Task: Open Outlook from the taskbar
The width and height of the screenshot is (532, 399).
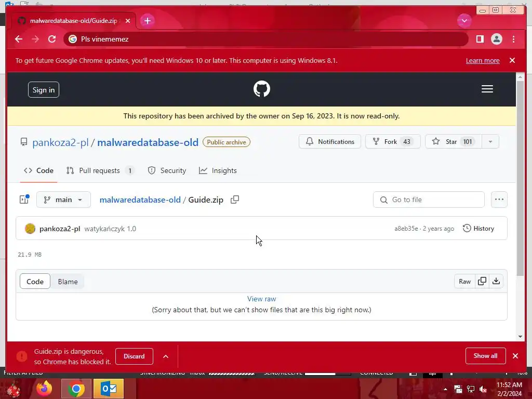Action: pos(109,389)
